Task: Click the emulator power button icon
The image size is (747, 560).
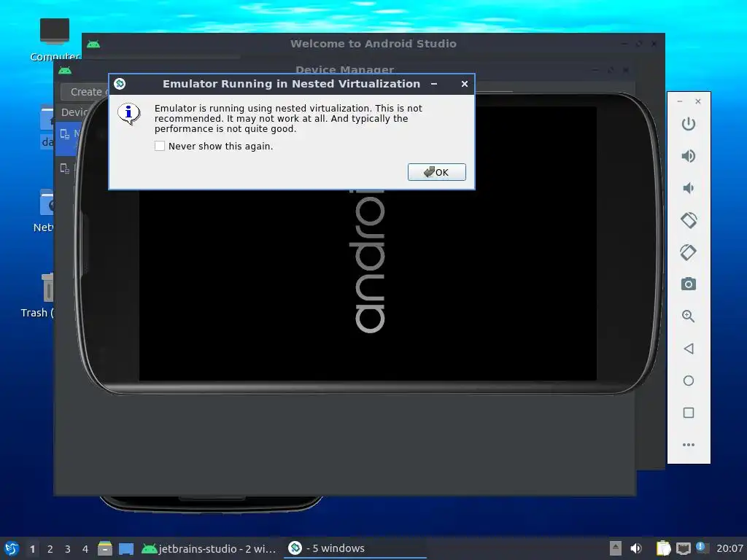Action: (688, 124)
